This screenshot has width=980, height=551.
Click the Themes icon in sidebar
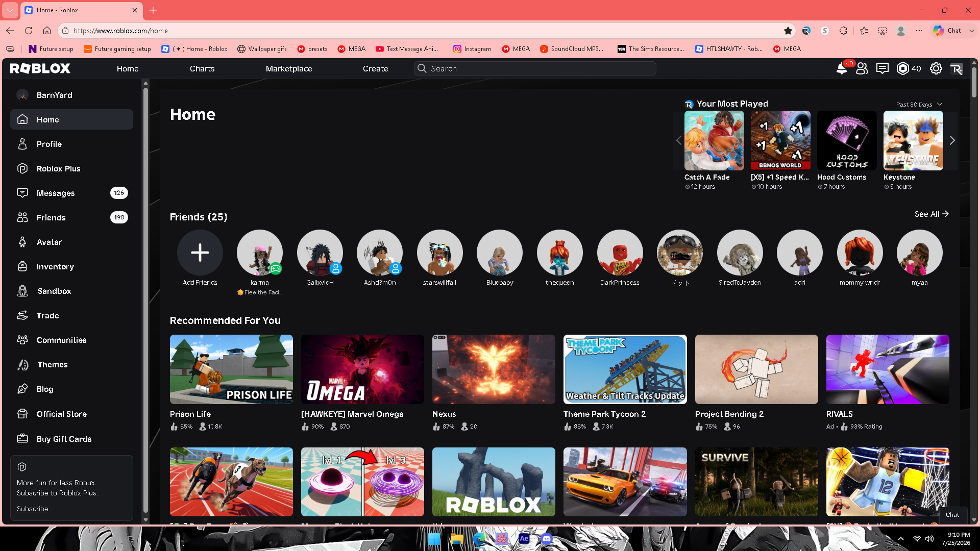point(22,364)
